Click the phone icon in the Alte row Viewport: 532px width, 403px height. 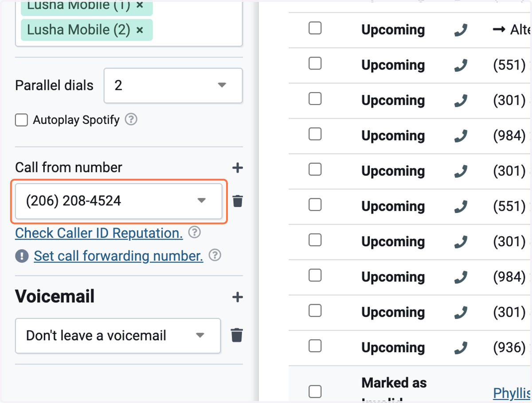[461, 30]
